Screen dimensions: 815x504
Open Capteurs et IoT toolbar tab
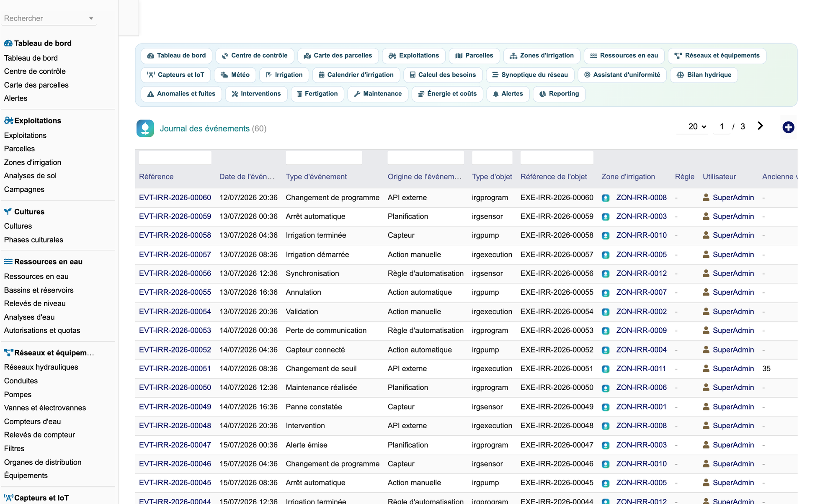tap(176, 75)
